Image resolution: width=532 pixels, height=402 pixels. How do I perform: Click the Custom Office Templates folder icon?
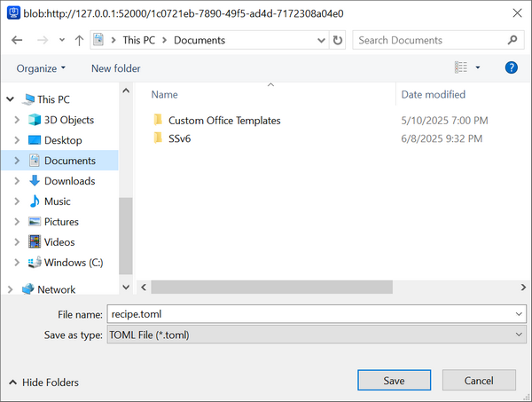coord(158,120)
